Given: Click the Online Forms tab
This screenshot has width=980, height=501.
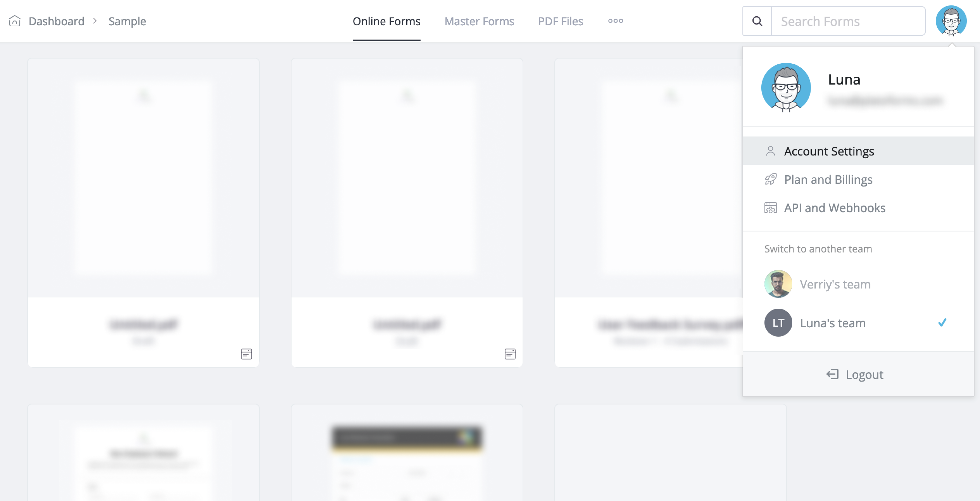Looking at the screenshot, I should [x=387, y=20].
